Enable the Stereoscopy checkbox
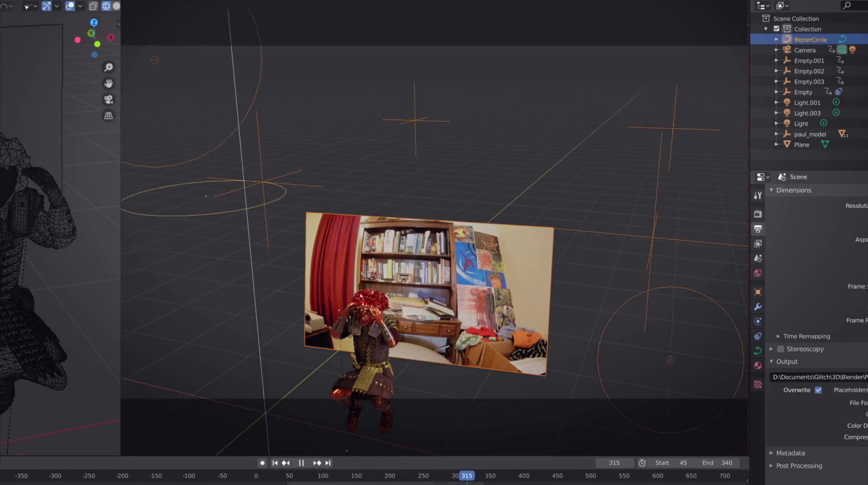 [781, 349]
